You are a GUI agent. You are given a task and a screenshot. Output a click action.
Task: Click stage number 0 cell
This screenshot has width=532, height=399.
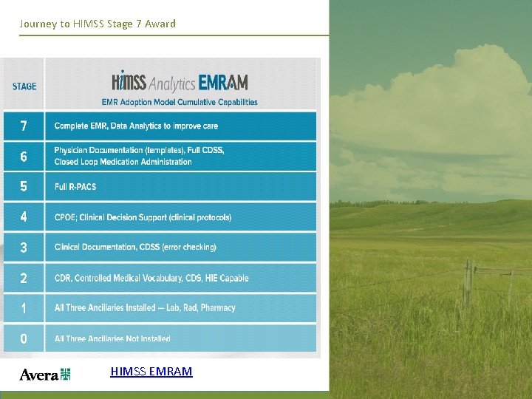[24, 338]
